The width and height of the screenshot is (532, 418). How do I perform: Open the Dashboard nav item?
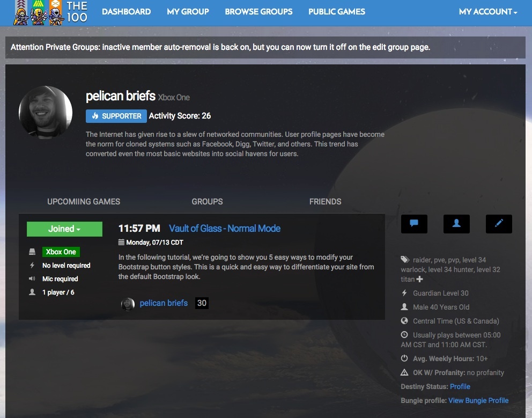[x=126, y=11]
